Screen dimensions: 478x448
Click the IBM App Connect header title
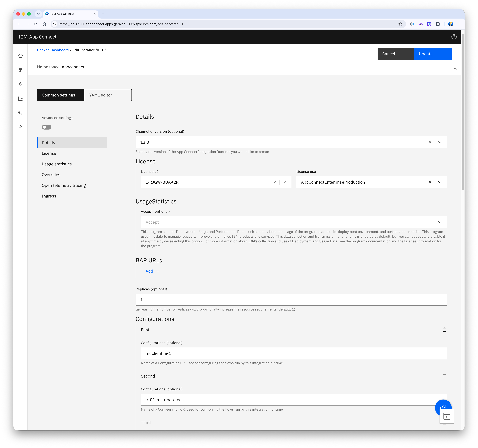pyautogui.click(x=38, y=37)
